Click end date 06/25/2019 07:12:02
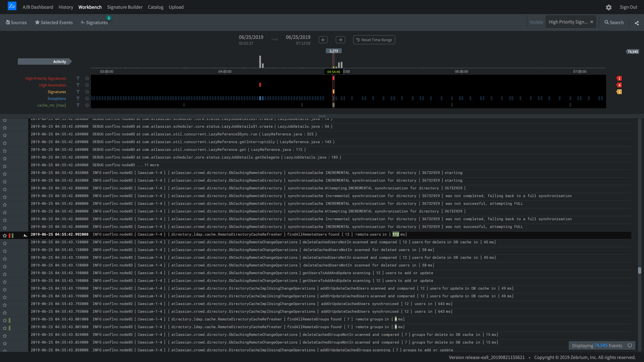This screenshot has width=644, height=362. pos(298,40)
